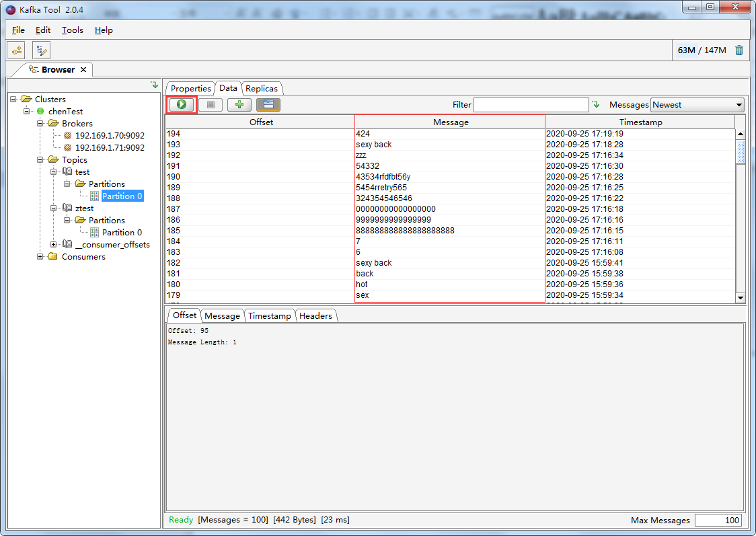
Task: Click the Consumers folder icon
Action: pyautogui.click(x=53, y=256)
